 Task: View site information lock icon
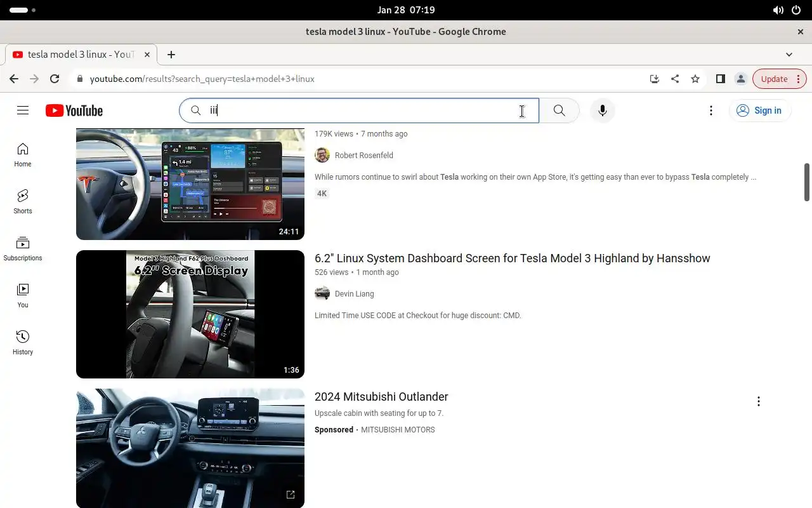[80, 79]
